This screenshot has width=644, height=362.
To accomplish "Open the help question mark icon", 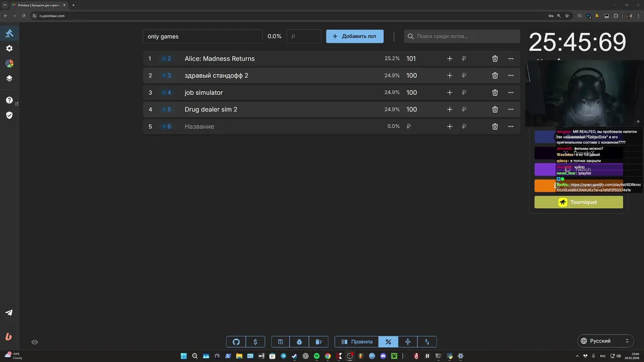I will pos(9,100).
